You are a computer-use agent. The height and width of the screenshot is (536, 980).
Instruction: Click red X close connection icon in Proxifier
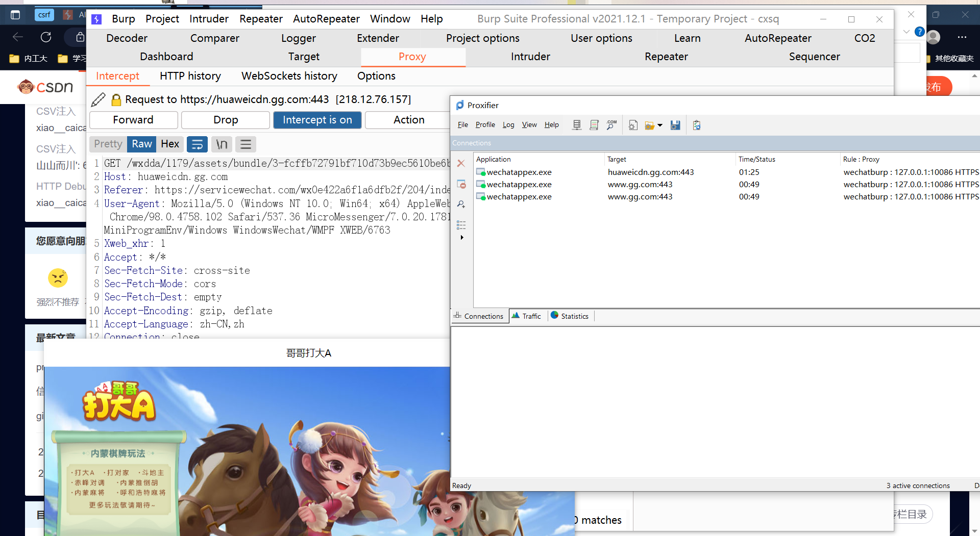[x=461, y=163]
